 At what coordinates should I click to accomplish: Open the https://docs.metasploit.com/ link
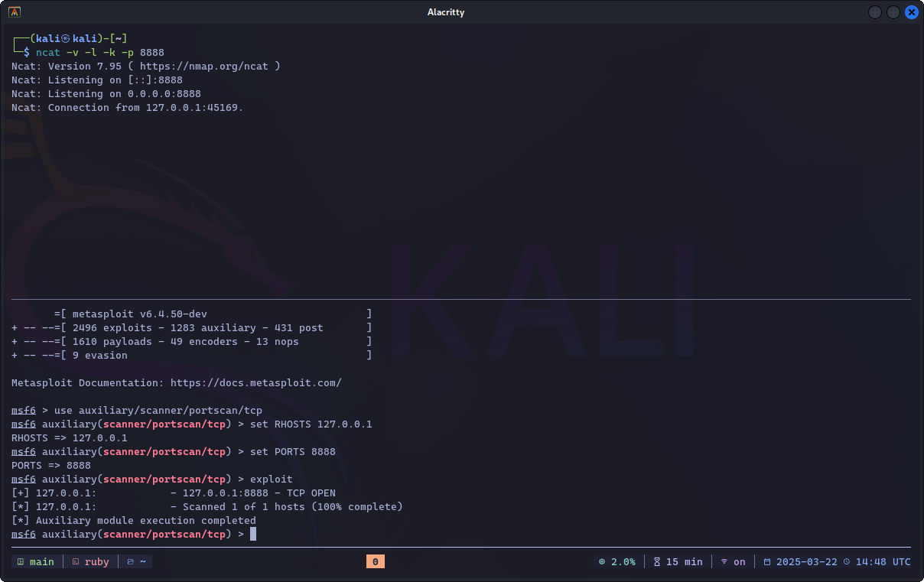[x=256, y=382]
